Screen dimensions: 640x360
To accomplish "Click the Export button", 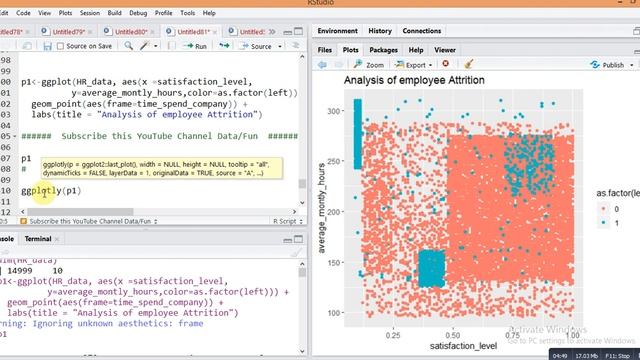I will pyautogui.click(x=411, y=64).
